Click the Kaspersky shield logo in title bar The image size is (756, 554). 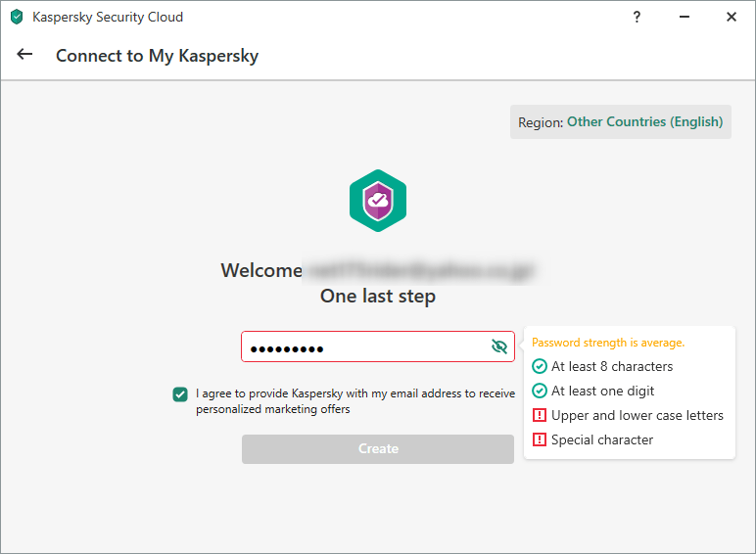coord(17,17)
